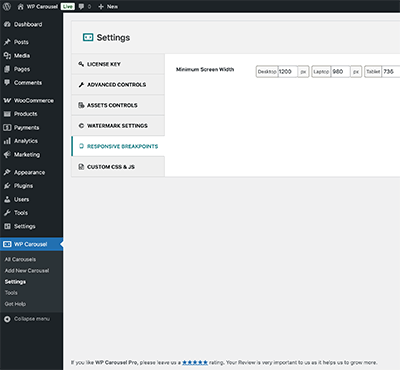The image size is (400, 370).
Task: Click the WP Carousel menu icon
Action: 7,244
